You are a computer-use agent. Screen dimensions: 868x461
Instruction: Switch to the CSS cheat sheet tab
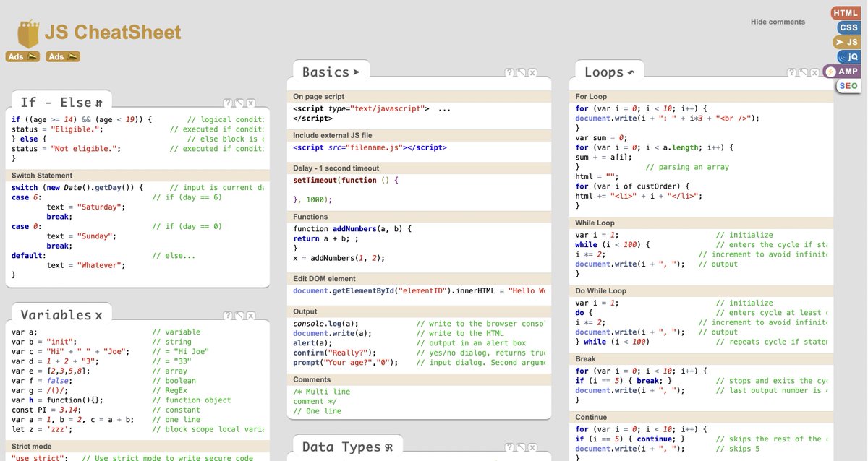848,27
